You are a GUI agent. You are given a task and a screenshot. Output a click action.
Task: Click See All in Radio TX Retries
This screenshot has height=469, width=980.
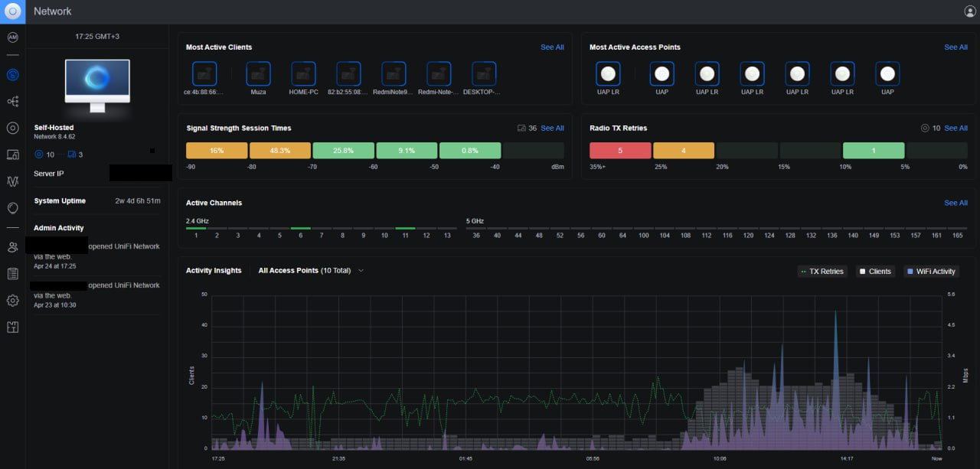click(x=955, y=129)
